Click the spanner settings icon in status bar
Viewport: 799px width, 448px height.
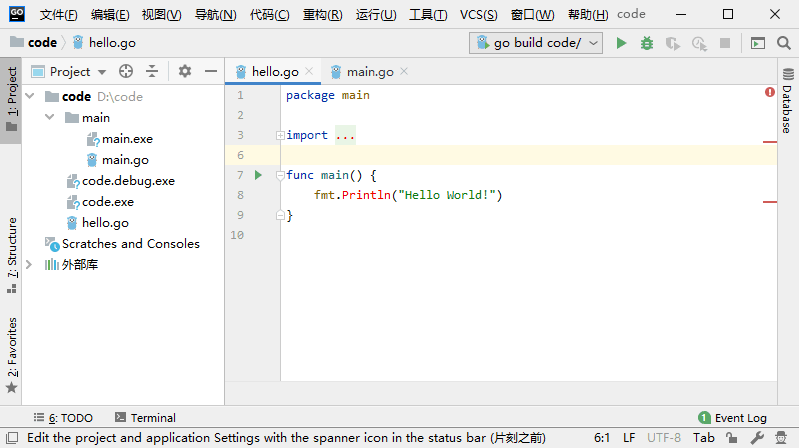coord(757,438)
